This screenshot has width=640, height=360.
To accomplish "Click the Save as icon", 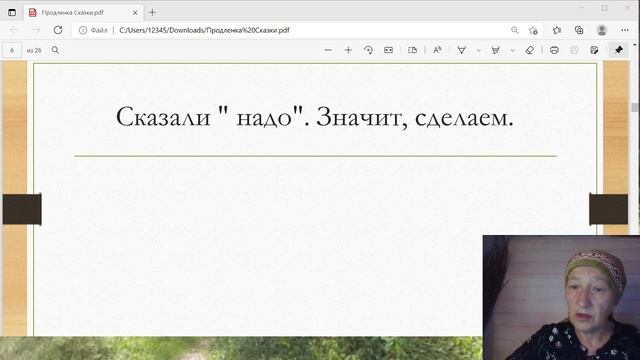I will pyautogui.click(x=594, y=50).
